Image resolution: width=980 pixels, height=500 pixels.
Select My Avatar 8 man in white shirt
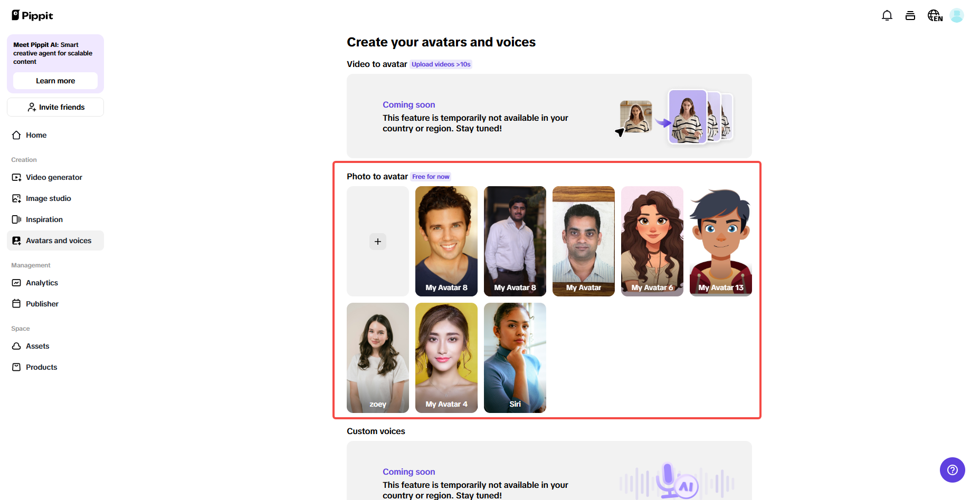pos(515,241)
